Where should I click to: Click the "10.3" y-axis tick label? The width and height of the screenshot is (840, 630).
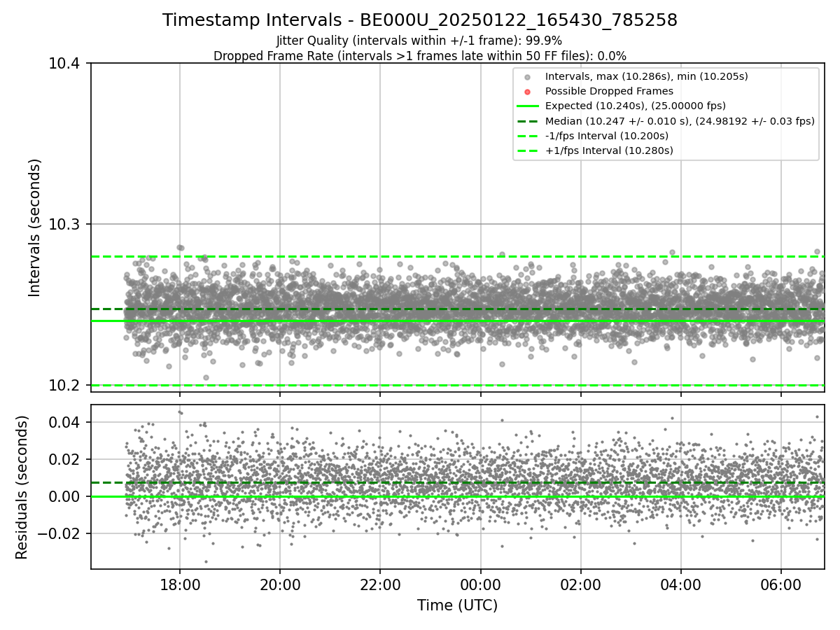[65, 225]
